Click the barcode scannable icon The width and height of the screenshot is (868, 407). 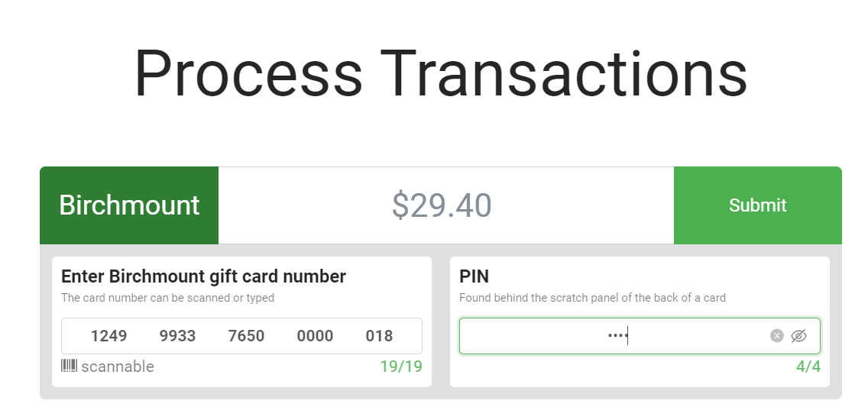(70, 367)
